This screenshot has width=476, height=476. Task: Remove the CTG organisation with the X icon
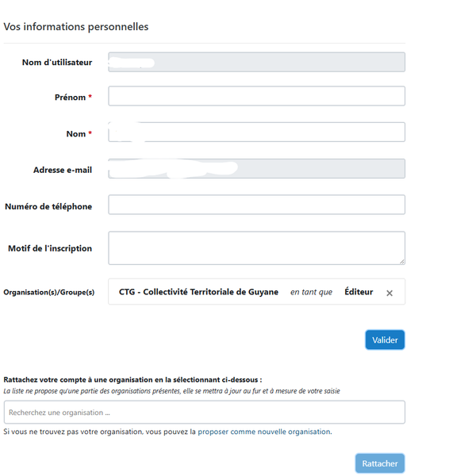tap(390, 293)
